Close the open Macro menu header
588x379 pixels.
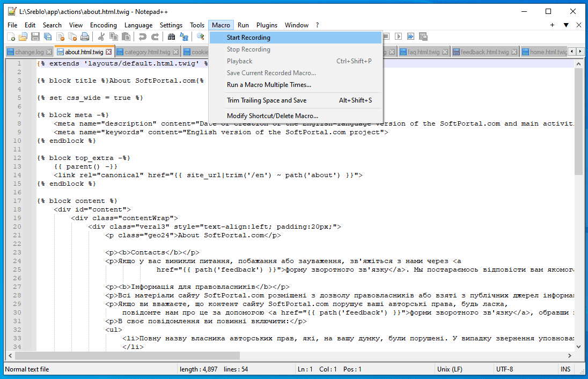[x=221, y=25]
